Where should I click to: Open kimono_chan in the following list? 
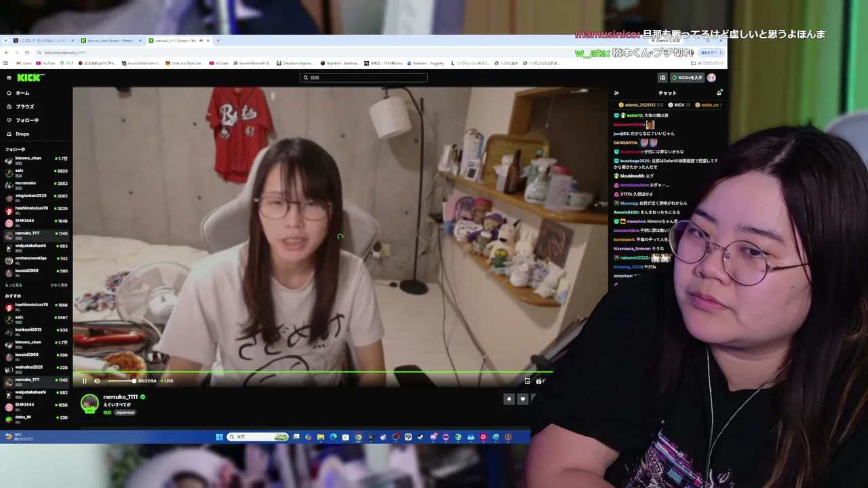pyautogui.click(x=36, y=160)
